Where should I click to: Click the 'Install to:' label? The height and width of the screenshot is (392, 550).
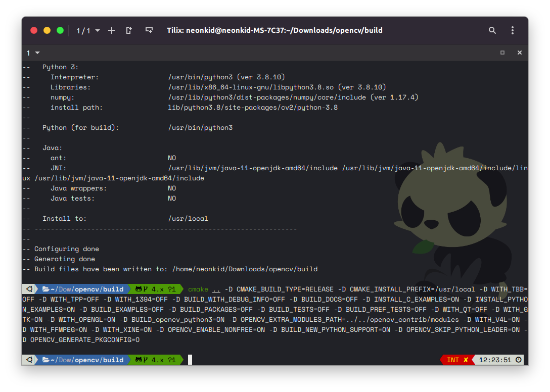(65, 219)
